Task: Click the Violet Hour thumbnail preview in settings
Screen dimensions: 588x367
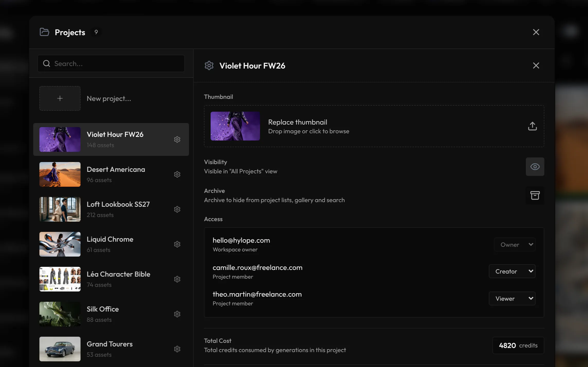Action: pos(235,126)
